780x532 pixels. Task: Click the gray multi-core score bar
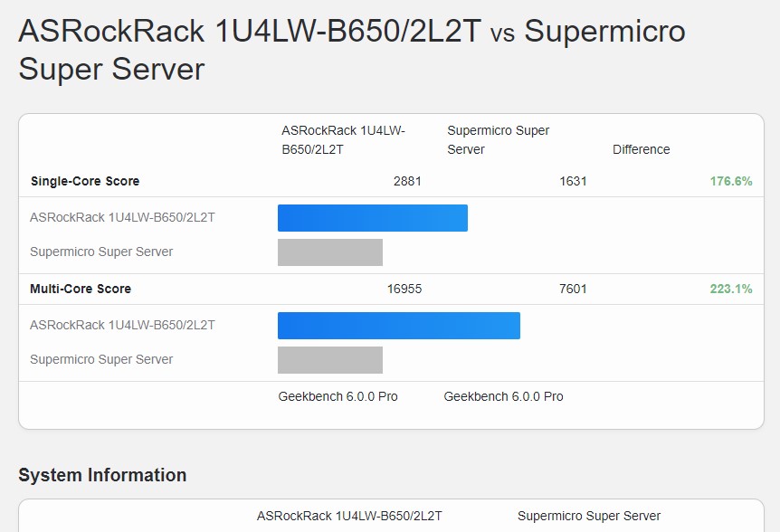tap(329, 360)
